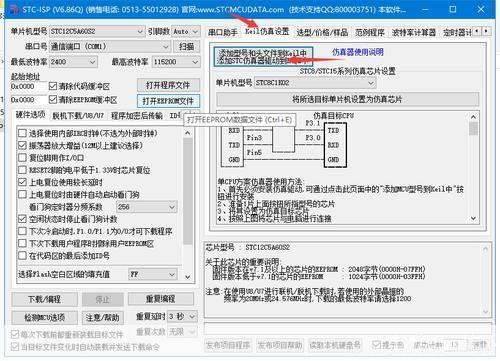Toggle 上电复位使用较长延时 checkbox
Screen dimensions: 500x361
point(22,182)
